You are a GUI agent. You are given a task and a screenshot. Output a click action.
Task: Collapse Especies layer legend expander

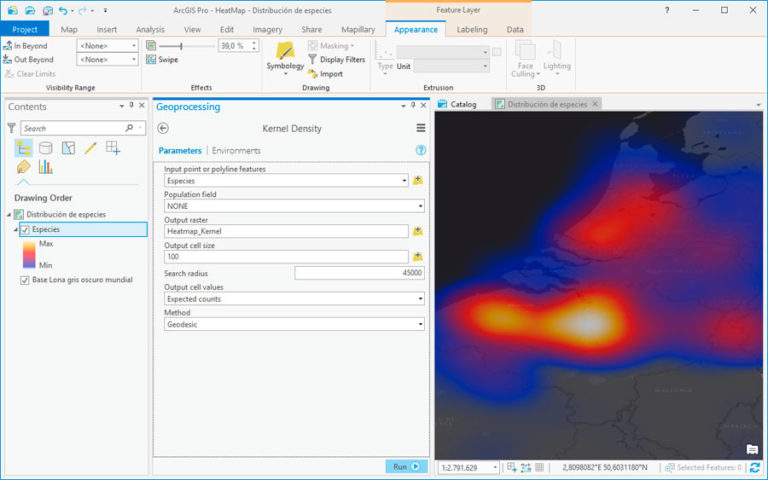pyautogui.click(x=16, y=229)
